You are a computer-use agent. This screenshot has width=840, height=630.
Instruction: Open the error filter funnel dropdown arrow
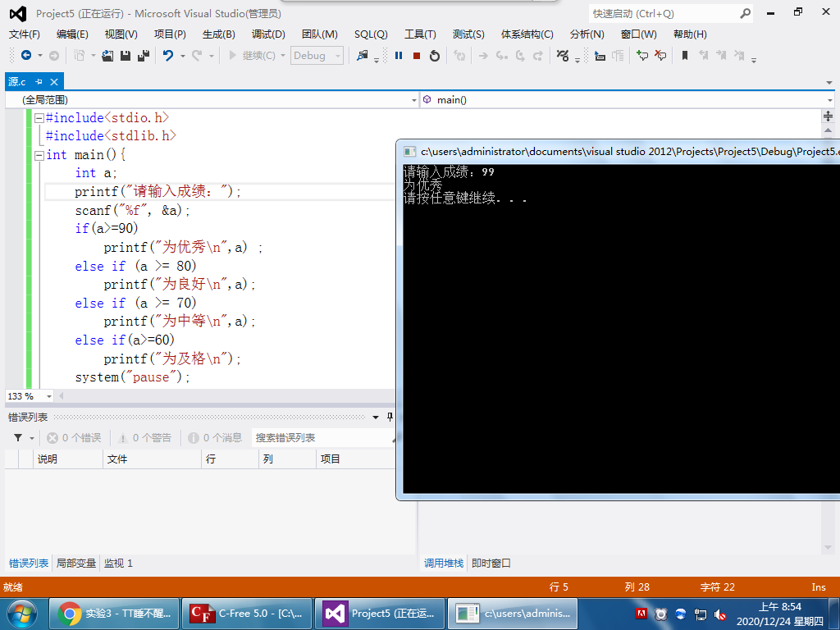[x=32, y=438]
